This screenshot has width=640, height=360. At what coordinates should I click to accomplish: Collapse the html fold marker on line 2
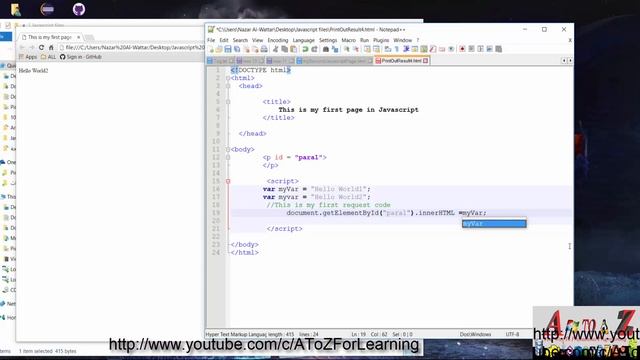228,78
